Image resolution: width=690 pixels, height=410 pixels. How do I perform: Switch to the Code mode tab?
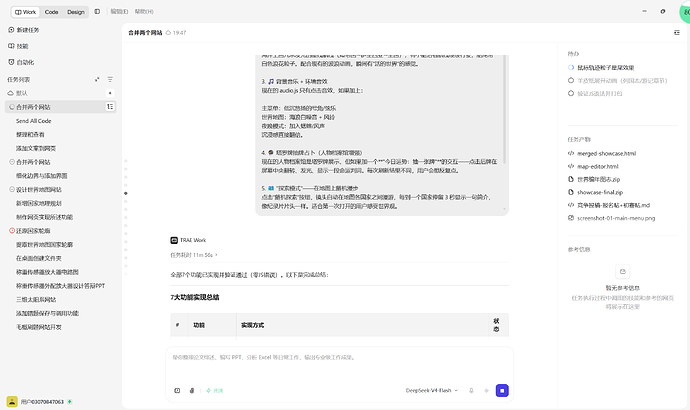[x=51, y=12]
